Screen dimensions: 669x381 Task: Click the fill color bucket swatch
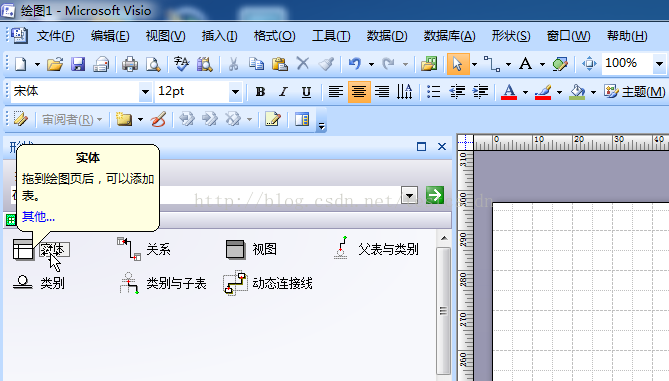[x=577, y=91]
